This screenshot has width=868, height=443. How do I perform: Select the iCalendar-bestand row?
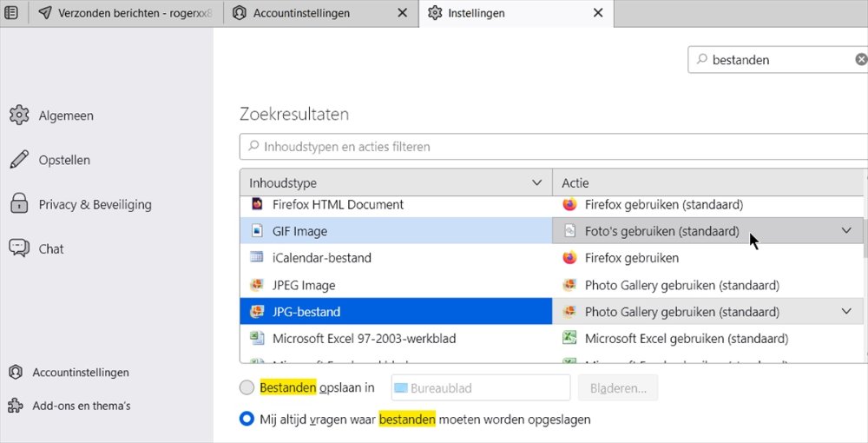(396, 258)
